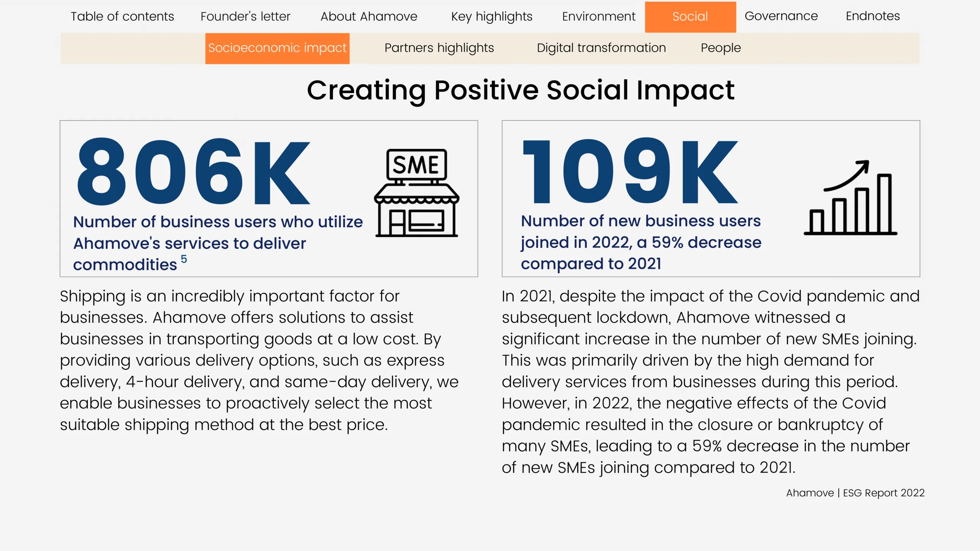Open the Table of contents tab
This screenshot has height=551, width=980.
(122, 16)
